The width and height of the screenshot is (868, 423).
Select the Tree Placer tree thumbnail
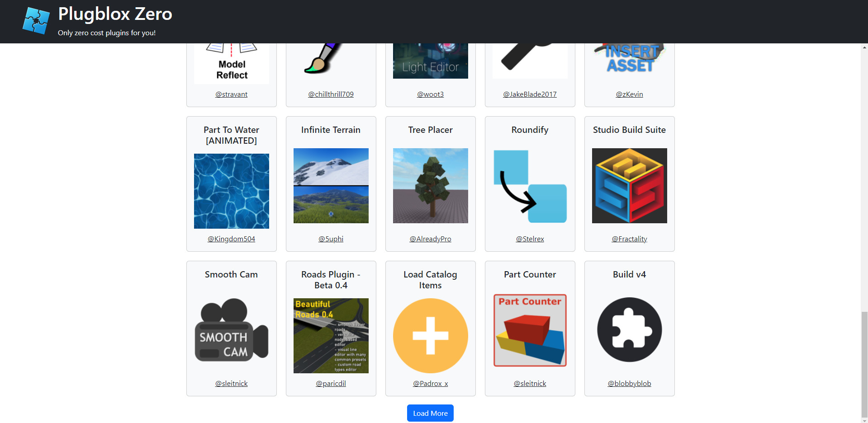pos(430,185)
